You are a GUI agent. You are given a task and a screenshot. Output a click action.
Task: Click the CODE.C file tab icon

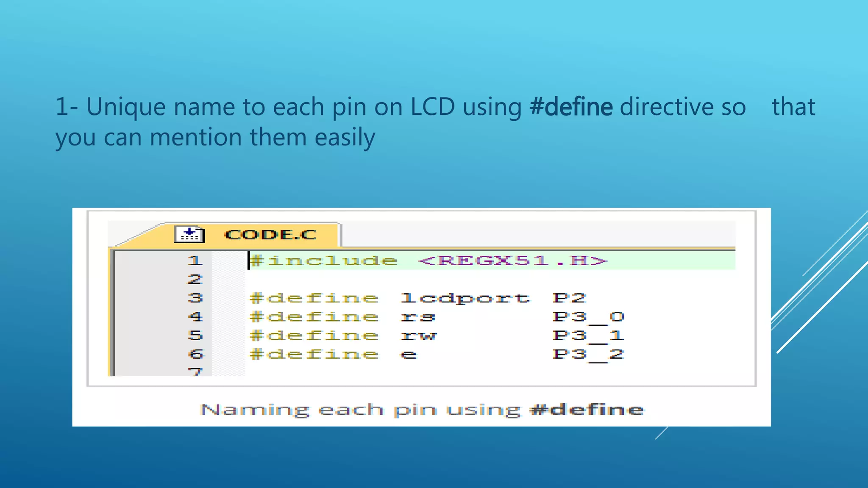pyautogui.click(x=189, y=234)
